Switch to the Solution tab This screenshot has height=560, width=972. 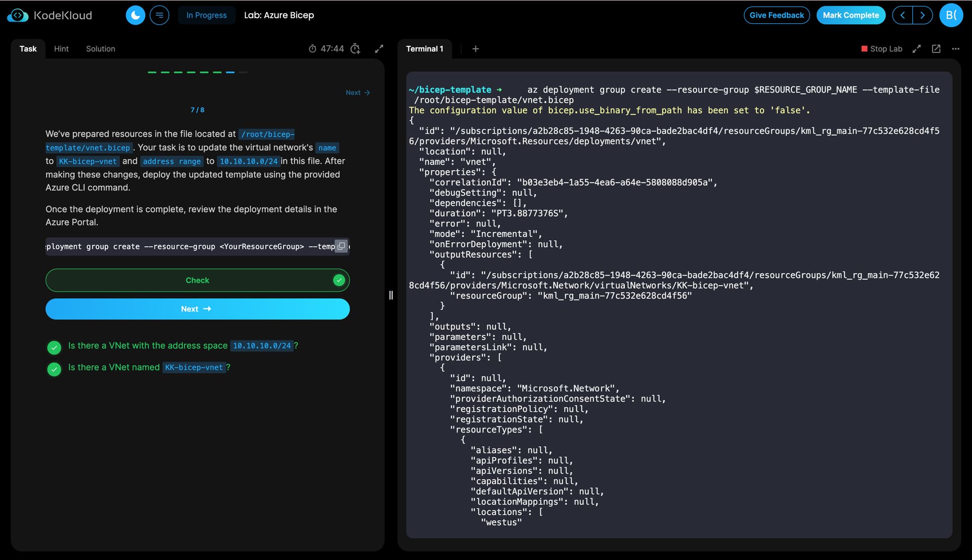[100, 49]
